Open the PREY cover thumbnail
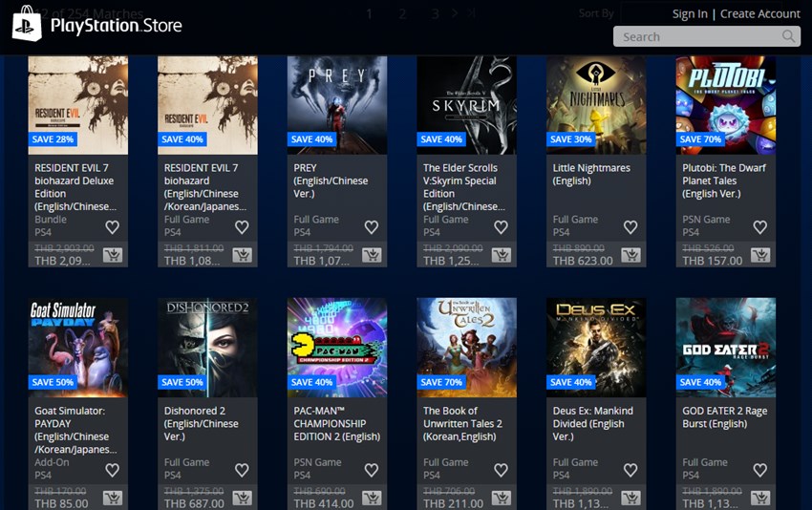This screenshot has width=812, height=510. [337, 105]
